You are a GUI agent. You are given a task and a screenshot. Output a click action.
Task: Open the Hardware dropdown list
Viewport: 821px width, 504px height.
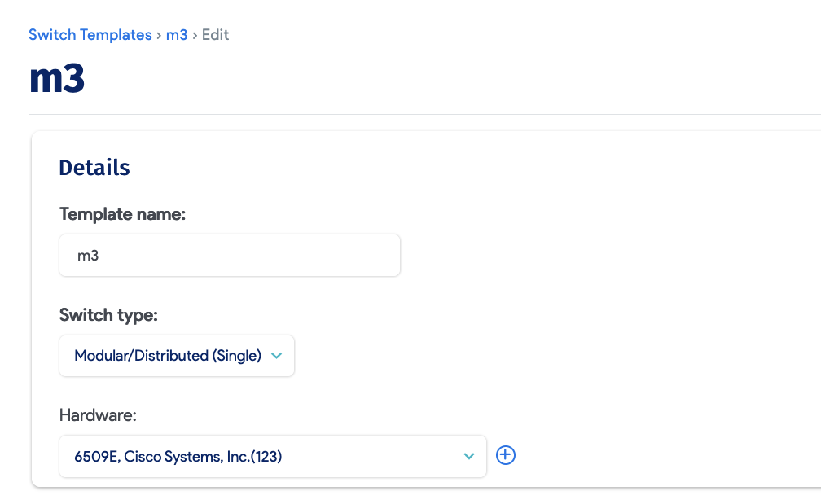pyautogui.click(x=272, y=457)
